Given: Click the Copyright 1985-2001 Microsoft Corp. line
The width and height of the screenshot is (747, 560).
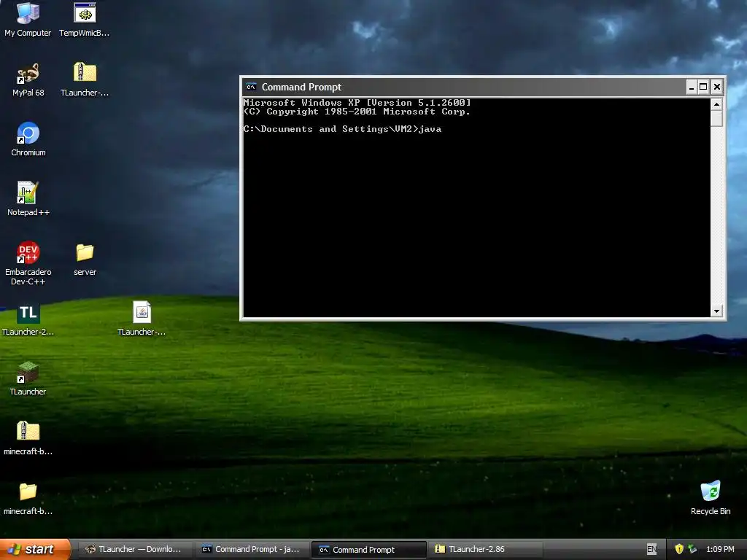Looking at the screenshot, I should tap(357, 112).
